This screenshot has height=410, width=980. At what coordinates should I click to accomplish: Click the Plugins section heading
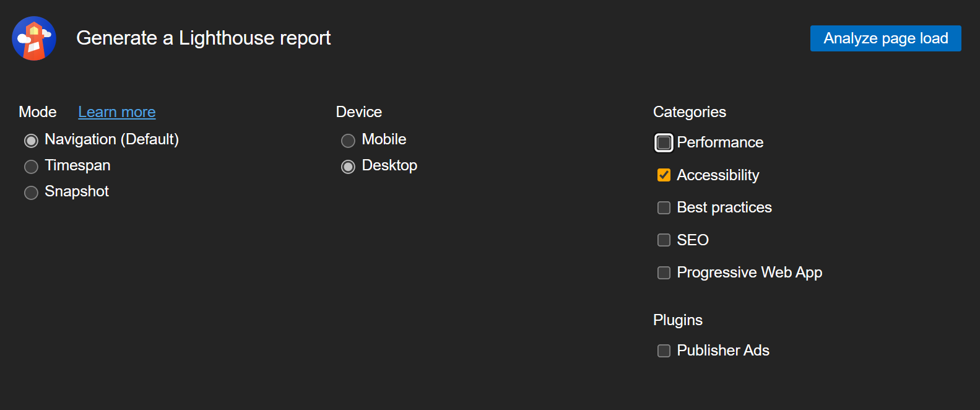point(677,320)
